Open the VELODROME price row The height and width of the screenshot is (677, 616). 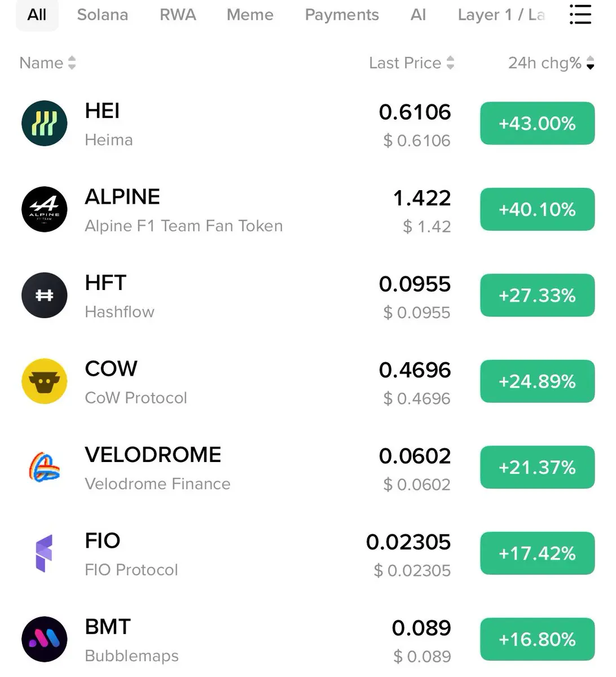coord(308,468)
